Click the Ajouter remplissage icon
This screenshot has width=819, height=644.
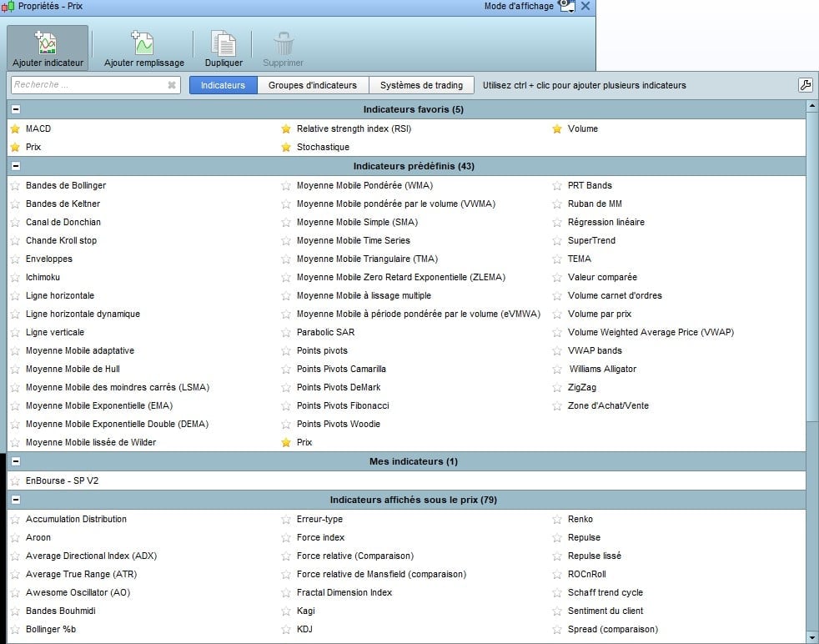[x=143, y=43]
